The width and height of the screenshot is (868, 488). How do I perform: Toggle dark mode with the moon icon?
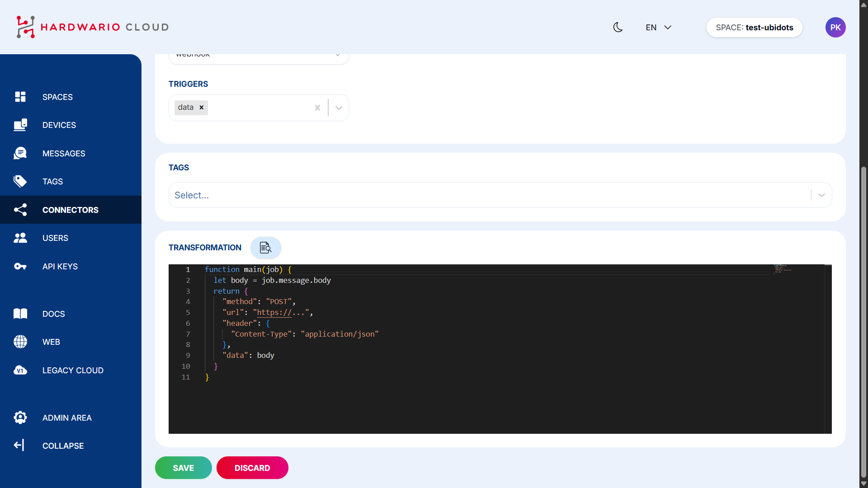(618, 27)
